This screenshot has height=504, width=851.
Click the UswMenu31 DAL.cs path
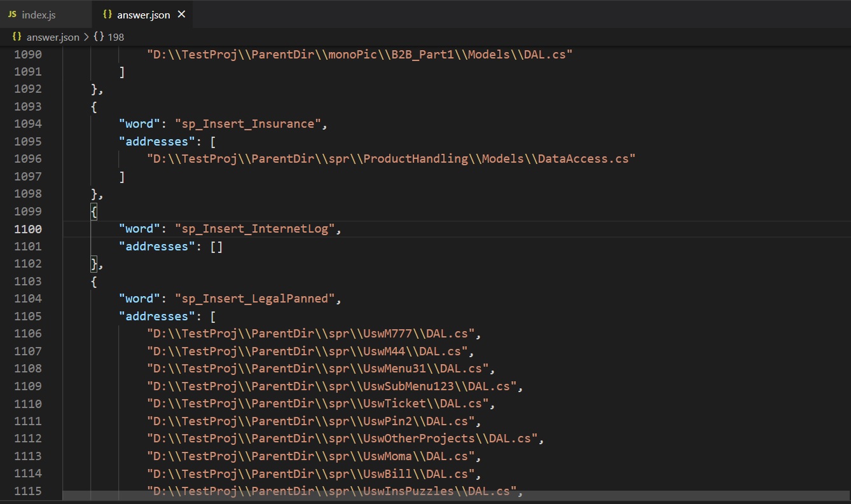coord(318,368)
